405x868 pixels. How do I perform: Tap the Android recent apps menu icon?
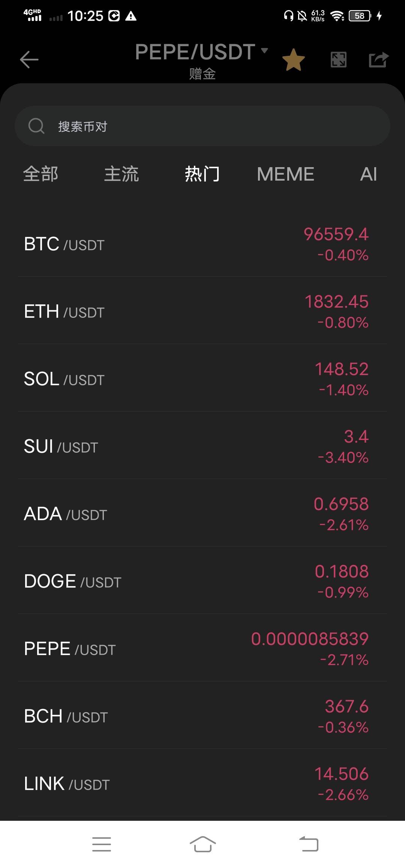(102, 844)
